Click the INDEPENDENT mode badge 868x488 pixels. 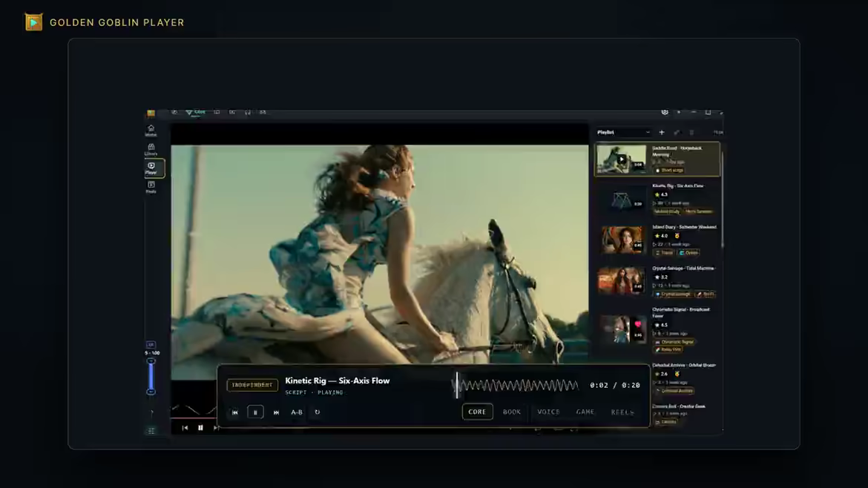[x=252, y=385]
